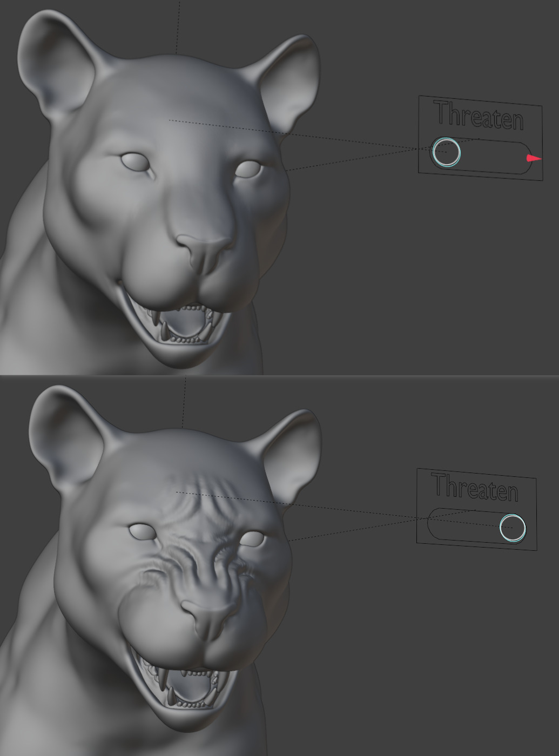Image resolution: width=559 pixels, height=756 pixels.
Task: Click the slider track in top Threaten control
Action: pyautogui.click(x=481, y=155)
